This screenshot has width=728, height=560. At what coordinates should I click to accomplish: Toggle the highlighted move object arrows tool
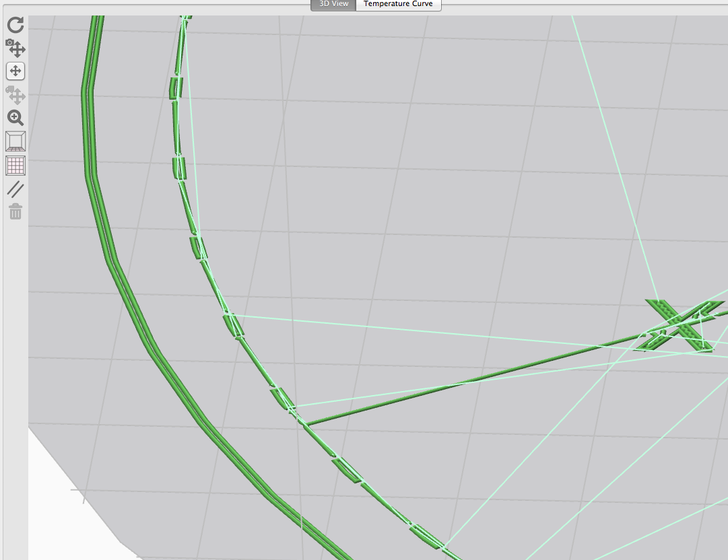pyautogui.click(x=15, y=71)
